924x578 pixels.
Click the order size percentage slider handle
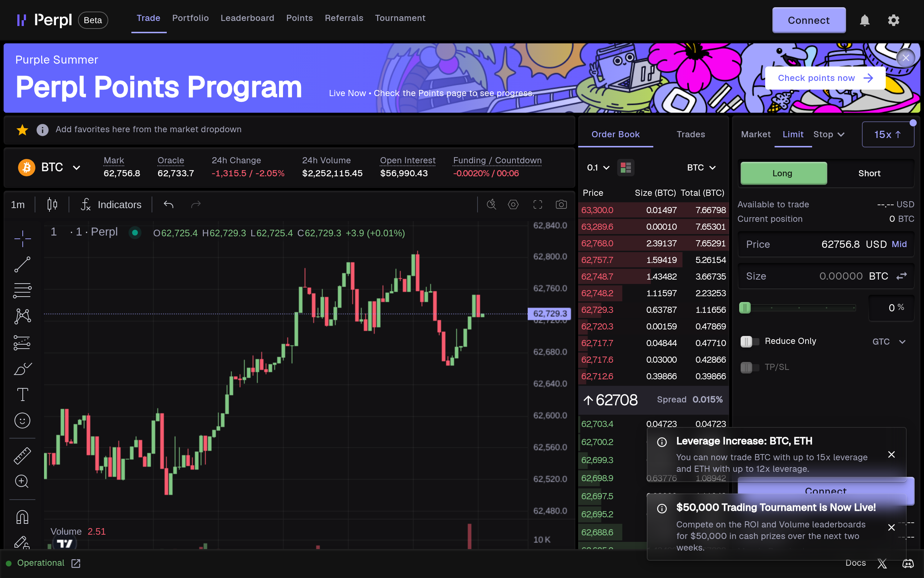(745, 308)
